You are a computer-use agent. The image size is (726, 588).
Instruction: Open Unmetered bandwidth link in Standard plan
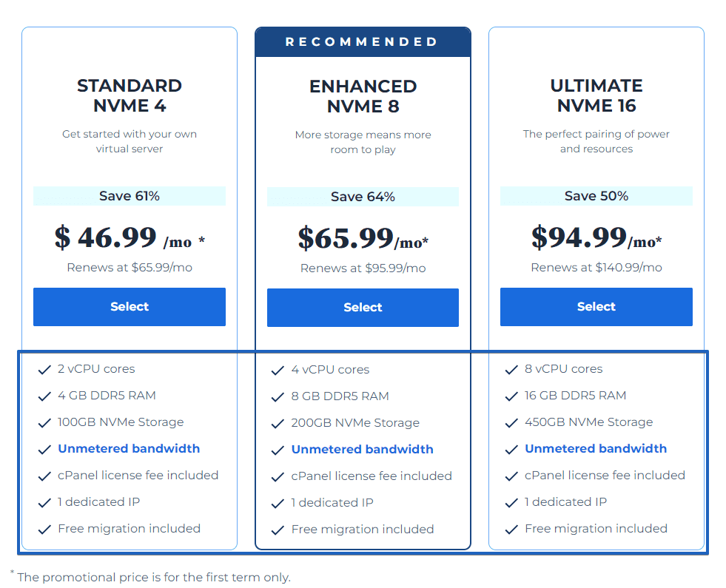(129, 448)
